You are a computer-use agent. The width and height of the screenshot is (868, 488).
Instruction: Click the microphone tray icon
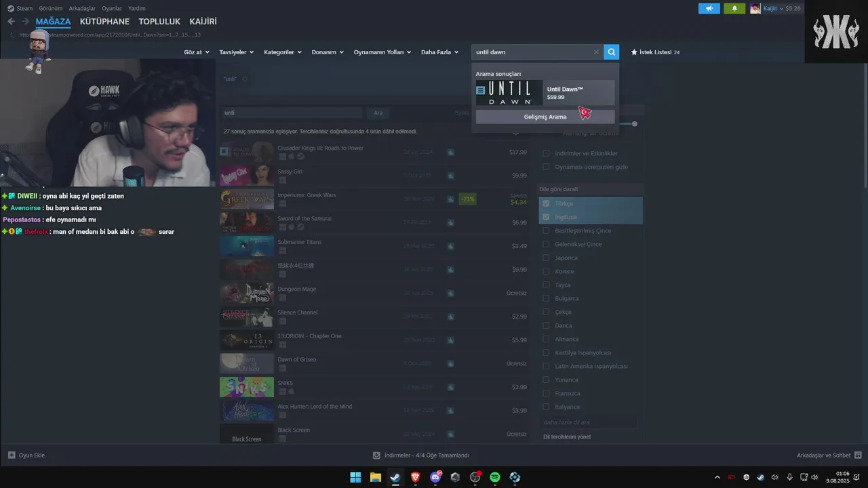click(x=789, y=477)
